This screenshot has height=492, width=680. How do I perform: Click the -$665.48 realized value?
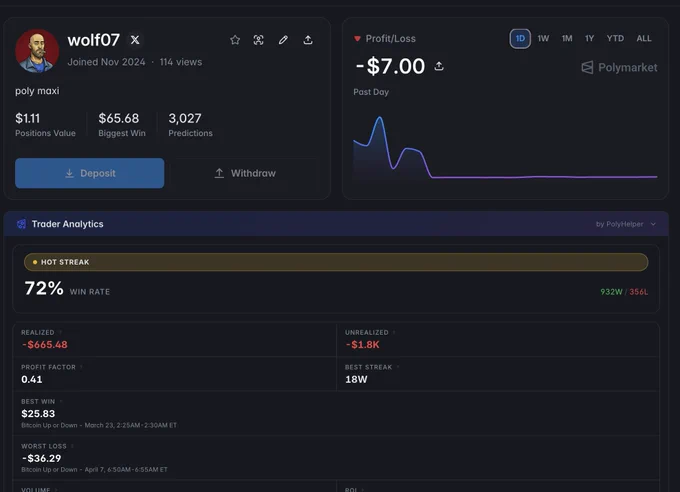pos(45,345)
